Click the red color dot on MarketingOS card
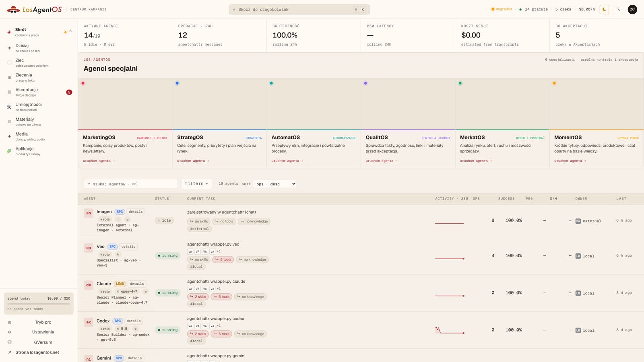644x362 pixels. pos(83,83)
